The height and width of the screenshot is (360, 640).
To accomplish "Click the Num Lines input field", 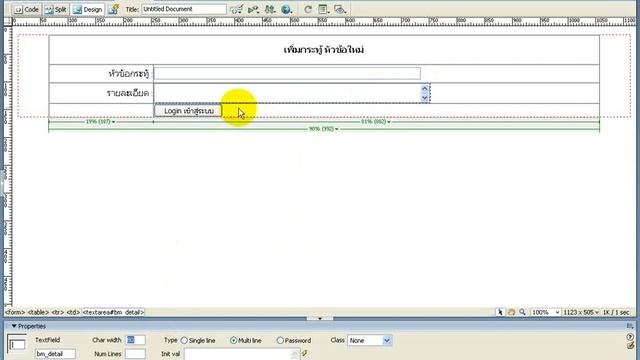I will coord(136,354).
